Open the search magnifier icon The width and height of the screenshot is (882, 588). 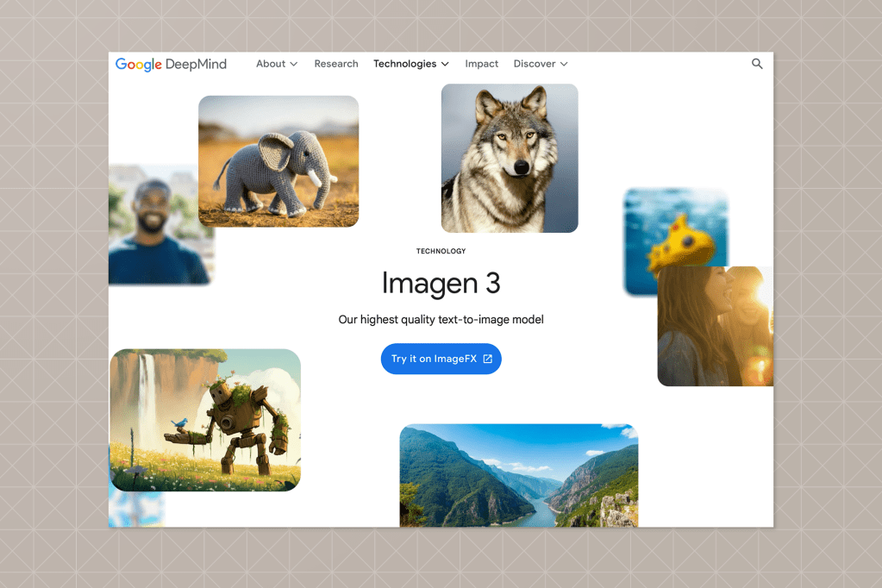757,64
